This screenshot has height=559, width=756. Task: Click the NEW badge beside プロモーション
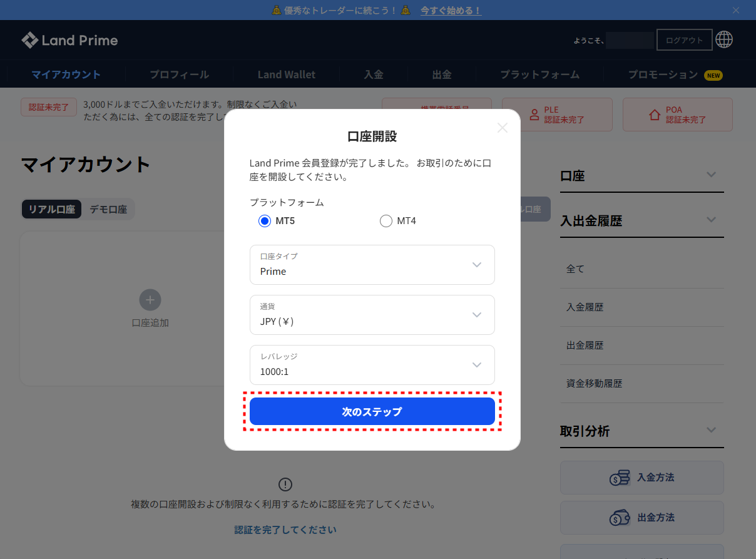pos(713,75)
